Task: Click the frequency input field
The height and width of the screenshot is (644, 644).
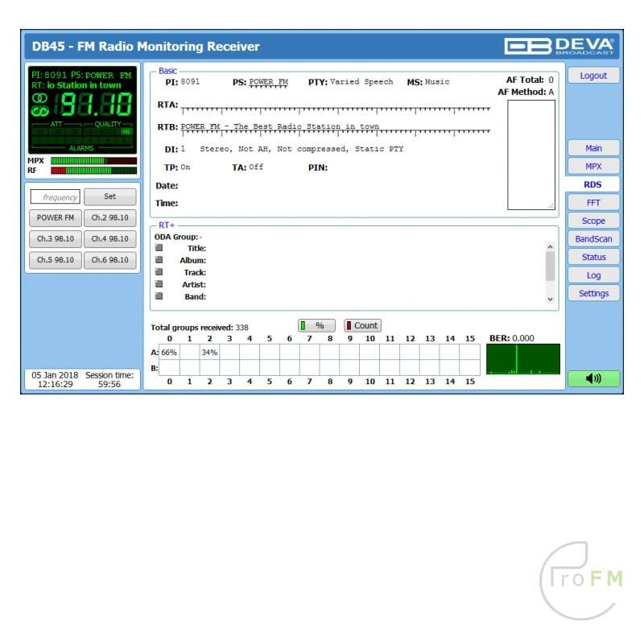Action: 56,196
